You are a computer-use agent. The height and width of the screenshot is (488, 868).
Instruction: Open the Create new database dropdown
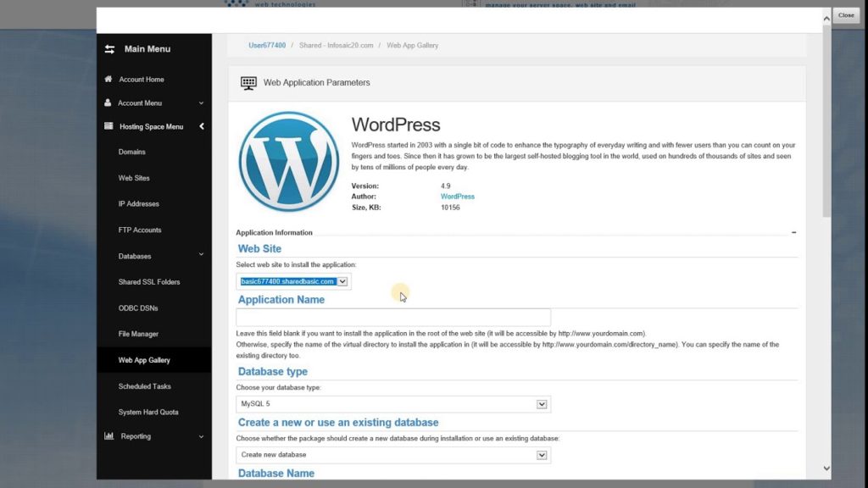[542, 455]
